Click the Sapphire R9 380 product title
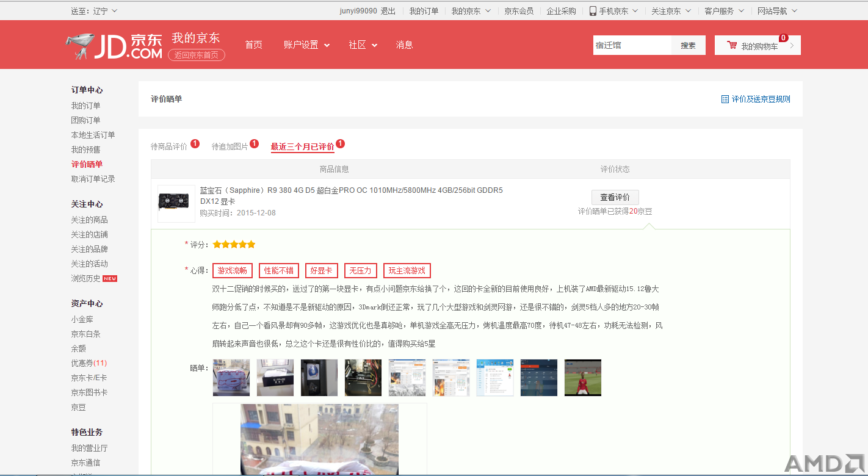The width and height of the screenshot is (868, 476). pyautogui.click(x=352, y=195)
